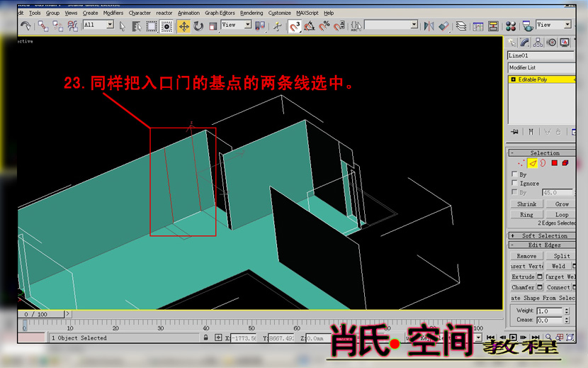588x368 pixels.
Task: Enable the Ignore Backfacing checkbox
Action: 514,183
